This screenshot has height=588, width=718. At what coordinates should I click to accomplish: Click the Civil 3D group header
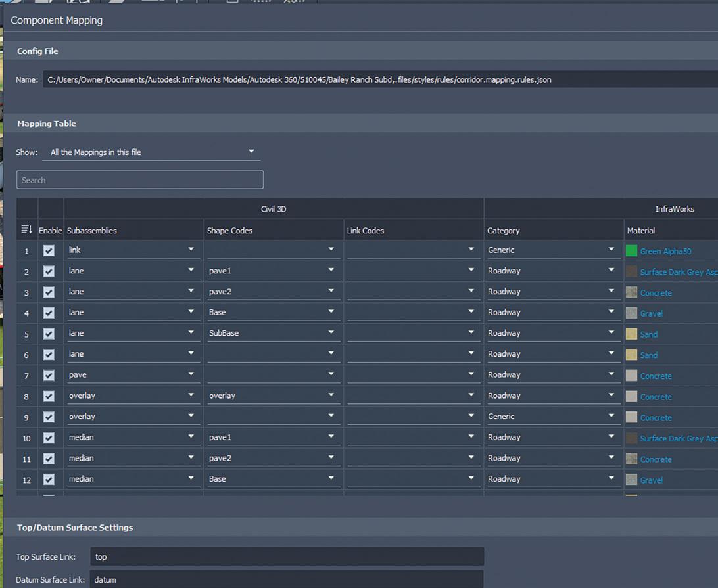(274, 209)
